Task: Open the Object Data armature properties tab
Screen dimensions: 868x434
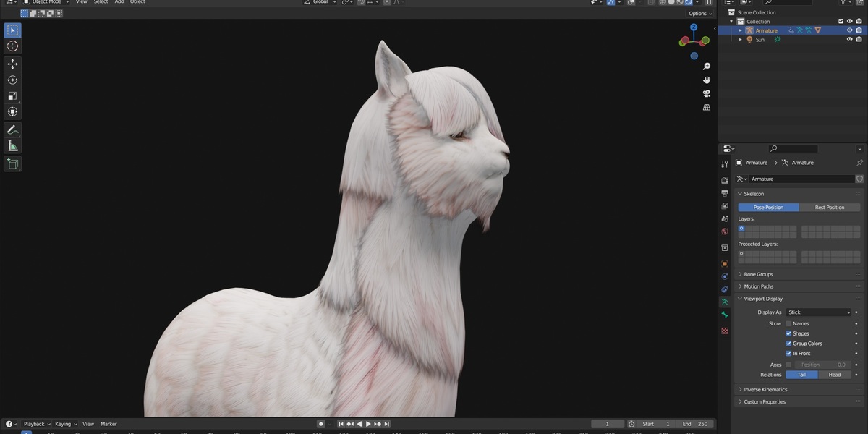Action: pyautogui.click(x=725, y=302)
